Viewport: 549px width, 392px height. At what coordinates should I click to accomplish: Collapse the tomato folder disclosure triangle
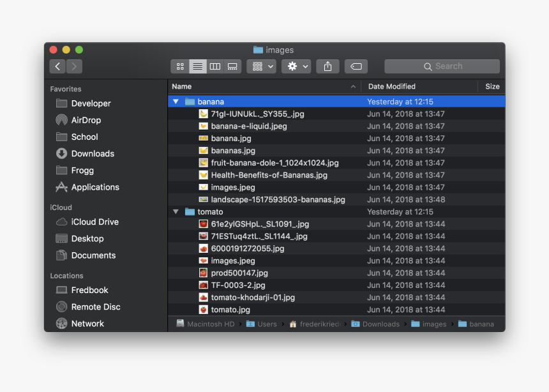(176, 212)
